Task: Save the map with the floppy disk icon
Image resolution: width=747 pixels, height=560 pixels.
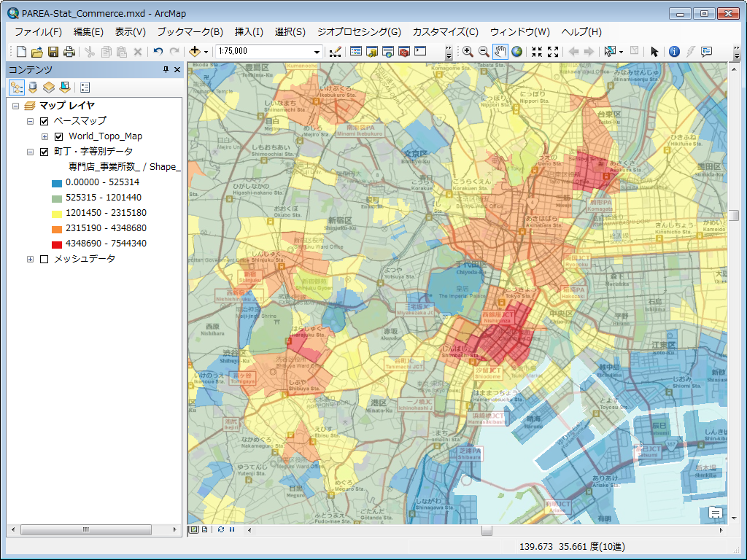Action: (x=53, y=52)
